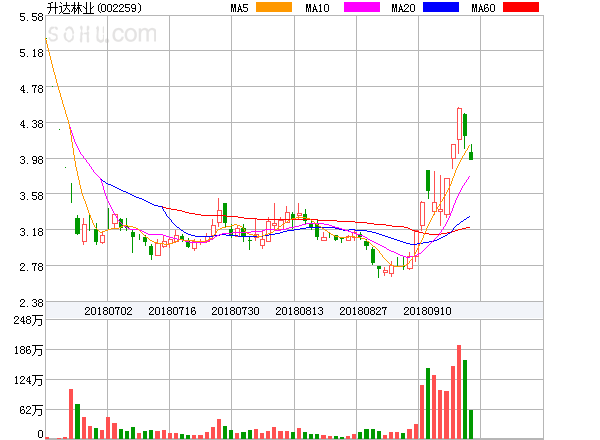Click the stock title 升达林业(002259)
The width and height of the screenshot is (600, 440).
(94, 8)
